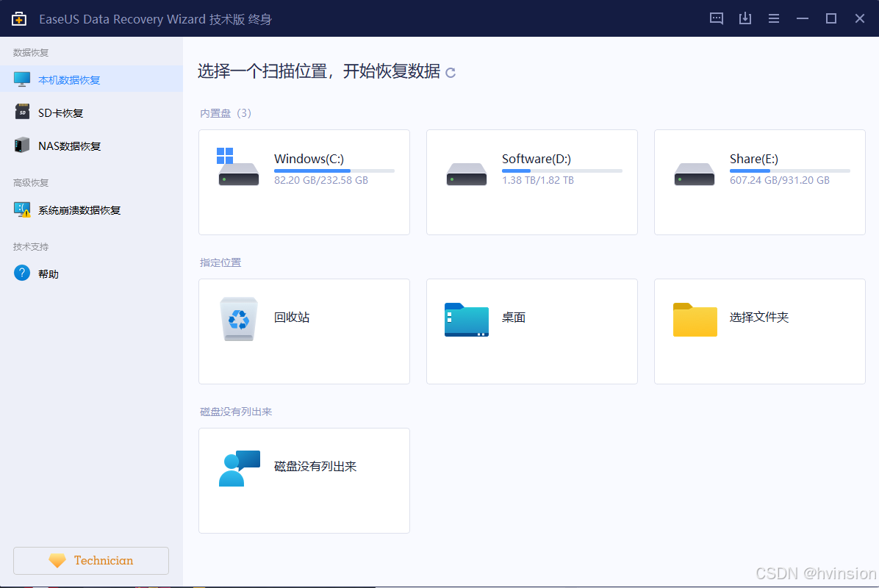Click the Share(E:) usage bar
Viewport: 879px width, 588px height.
coord(790,171)
